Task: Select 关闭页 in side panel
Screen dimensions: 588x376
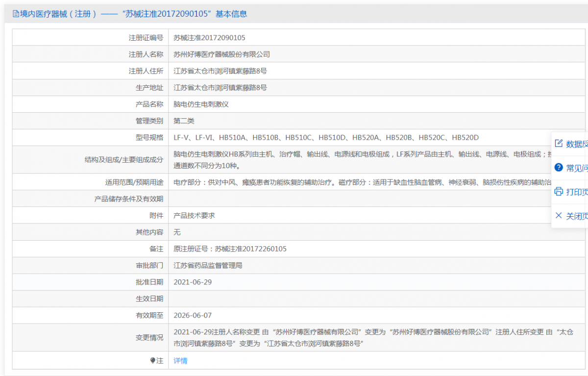Action: coord(570,216)
